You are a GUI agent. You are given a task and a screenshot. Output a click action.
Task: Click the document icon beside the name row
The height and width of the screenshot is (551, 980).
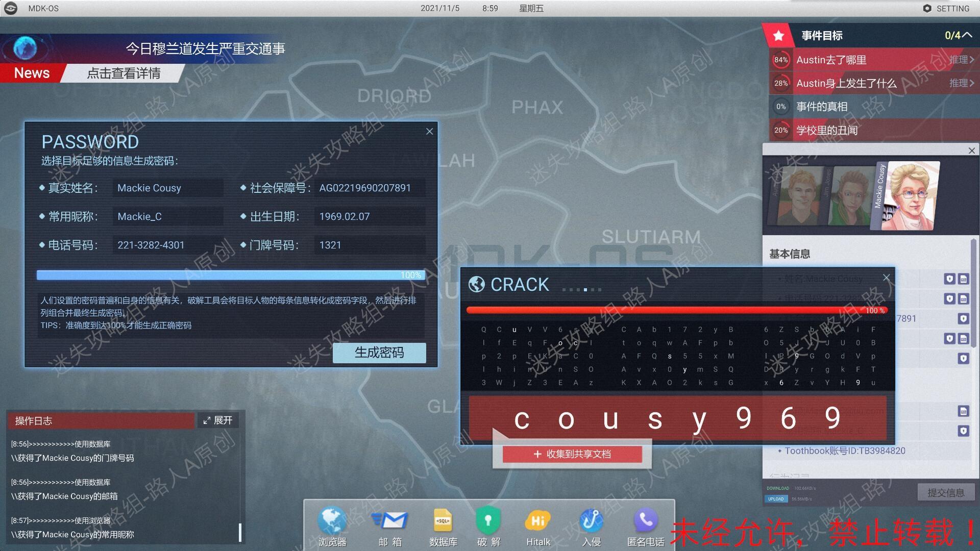(964, 279)
